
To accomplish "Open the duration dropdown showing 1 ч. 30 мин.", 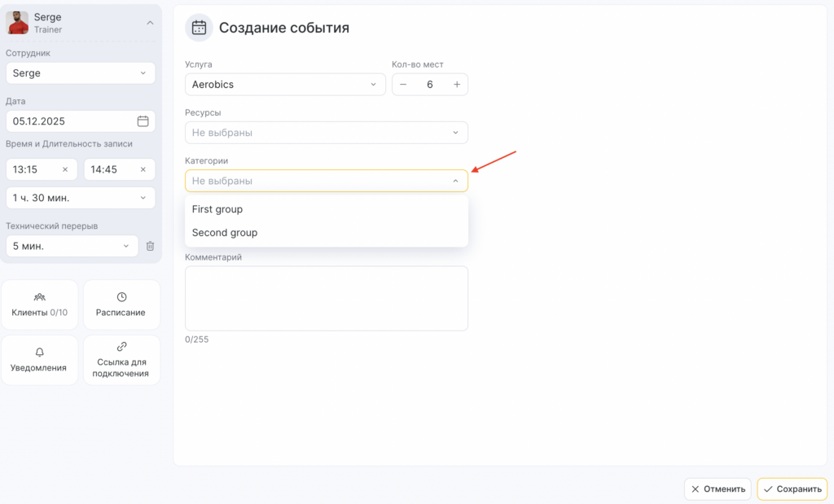I will (x=80, y=198).
